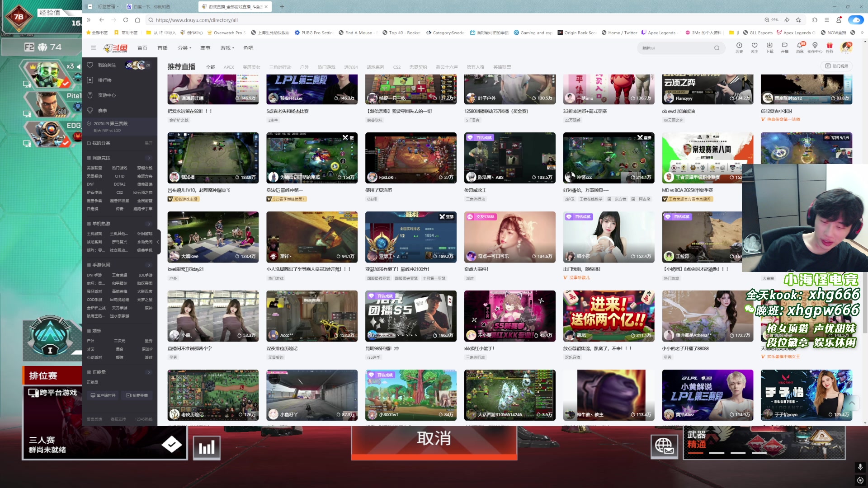Select the 三角洲行动 category tab
This screenshot has height=488, width=868.
click(280, 67)
